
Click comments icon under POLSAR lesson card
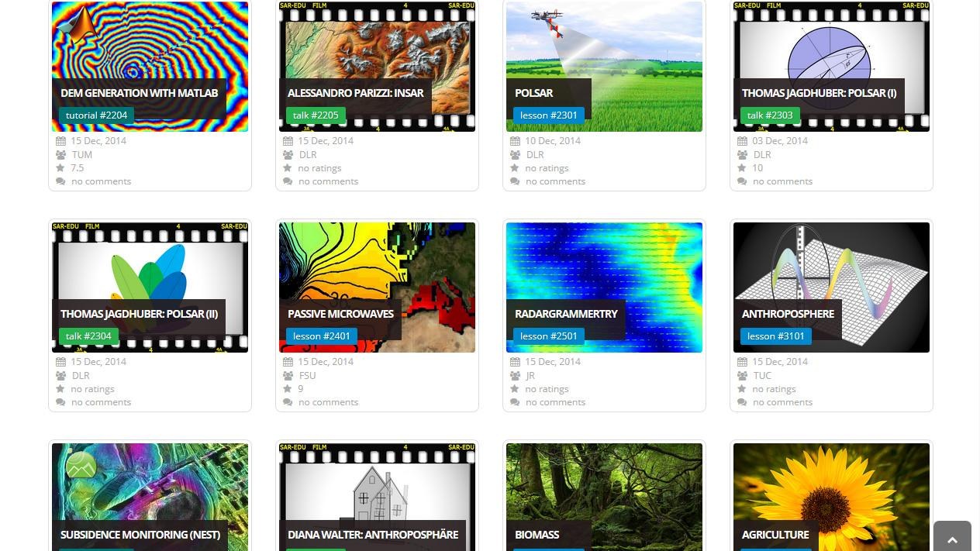[x=515, y=181]
